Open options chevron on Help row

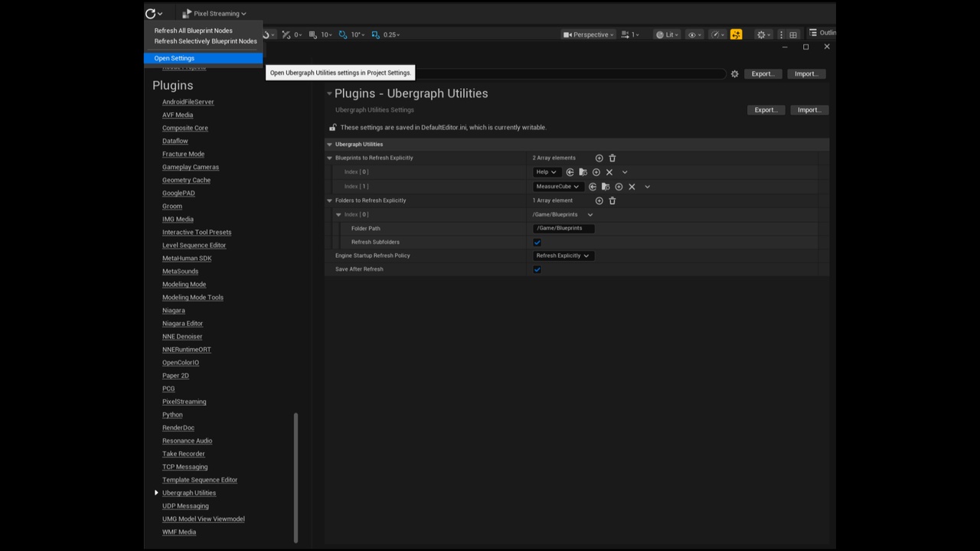pos(625,172)
